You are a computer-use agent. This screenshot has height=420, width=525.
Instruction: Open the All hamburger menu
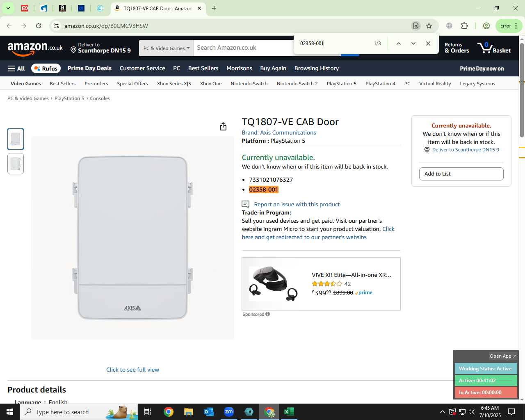[16, 68]
